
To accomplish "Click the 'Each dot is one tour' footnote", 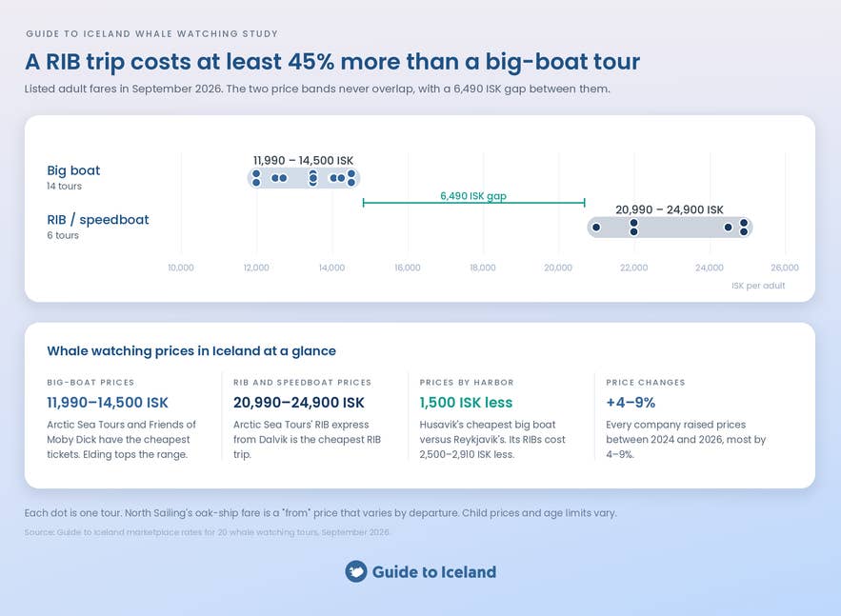I will [320, 513].
